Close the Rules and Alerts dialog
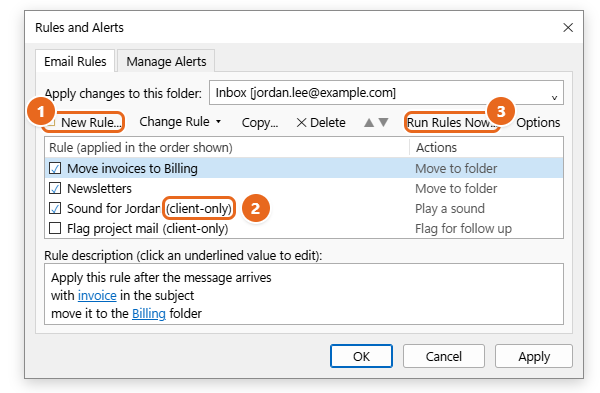Screen dimensions: 600x393 click(x=568, y=28)
